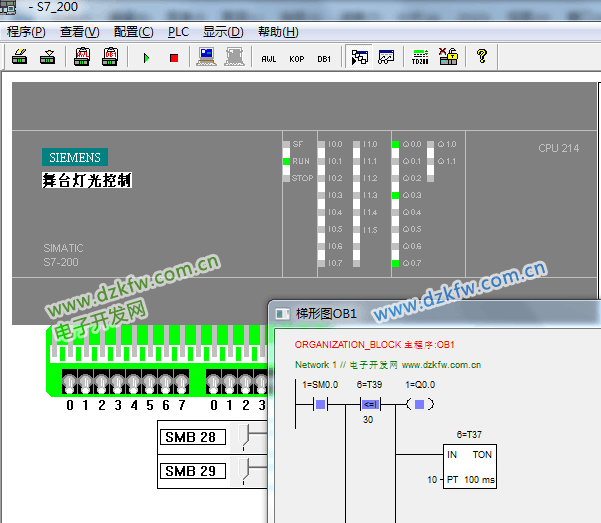Toggle input switch 4 in first bank
601x523 pixels.
click(134, 382)
